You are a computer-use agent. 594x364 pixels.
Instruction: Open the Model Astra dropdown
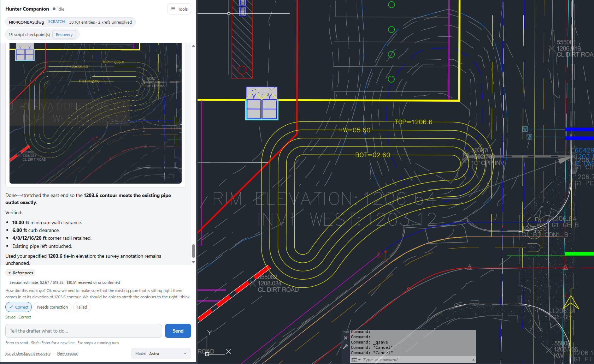tap(161, 353)
